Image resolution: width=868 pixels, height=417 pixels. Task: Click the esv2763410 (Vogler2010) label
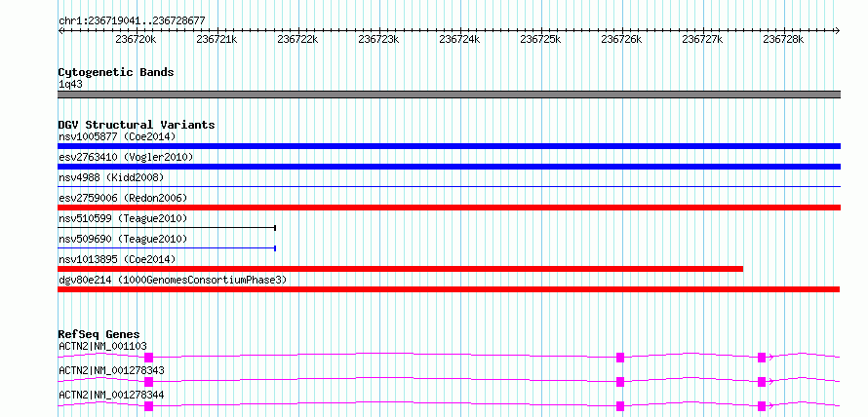pyautogui.click(x=126, y=157)
